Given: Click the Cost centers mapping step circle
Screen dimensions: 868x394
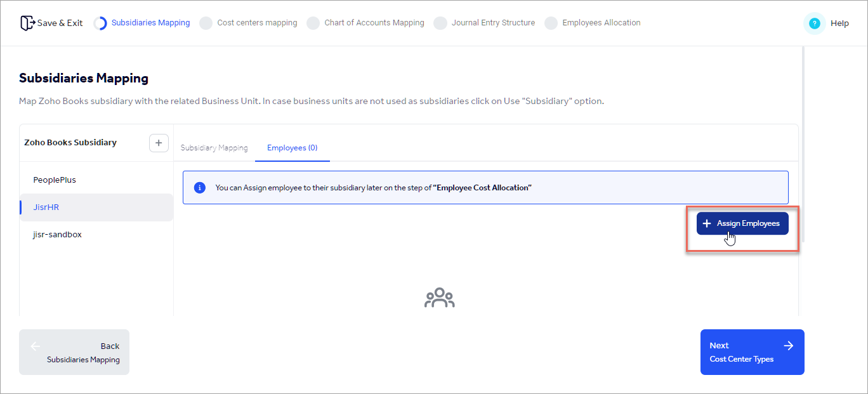Looking at the screenshot, I should click(206, 22).
